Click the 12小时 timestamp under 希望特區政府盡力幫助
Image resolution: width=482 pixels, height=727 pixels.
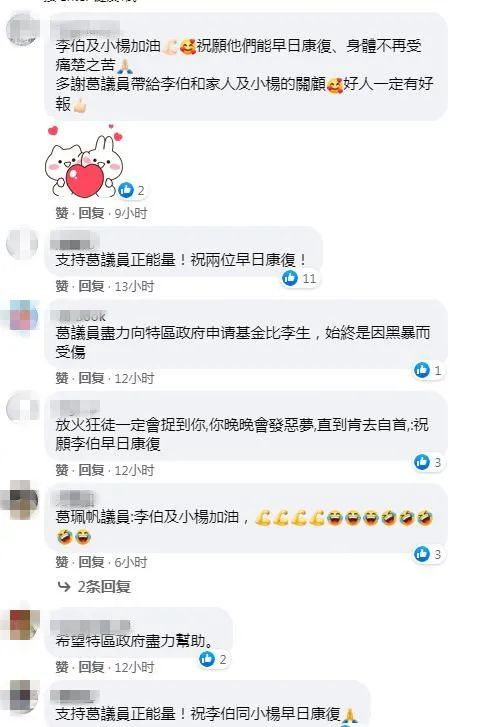click(x=134, y=667)
